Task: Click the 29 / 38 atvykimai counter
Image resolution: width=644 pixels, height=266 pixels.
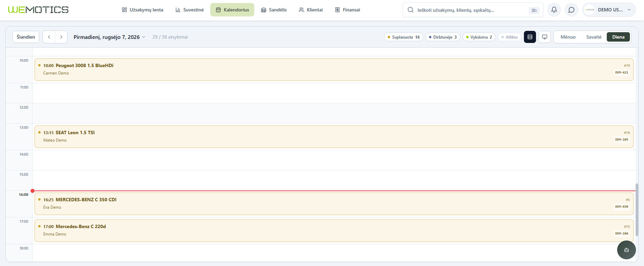Action: coord(170,37)
